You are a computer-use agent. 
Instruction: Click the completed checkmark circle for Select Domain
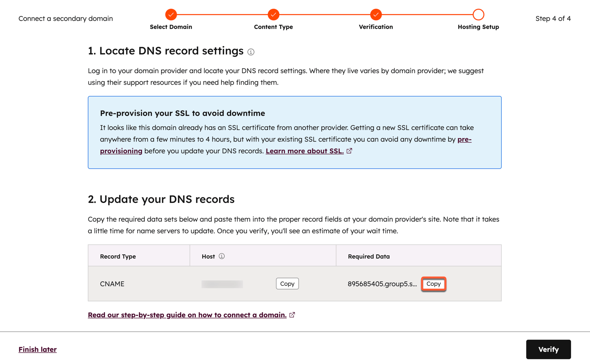171,15
